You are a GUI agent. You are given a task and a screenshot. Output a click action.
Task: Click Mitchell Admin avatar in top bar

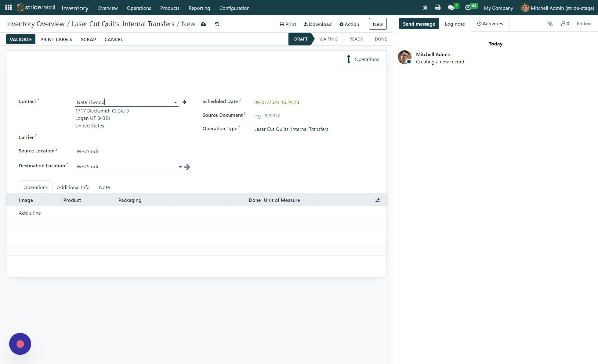pos(525,8)
